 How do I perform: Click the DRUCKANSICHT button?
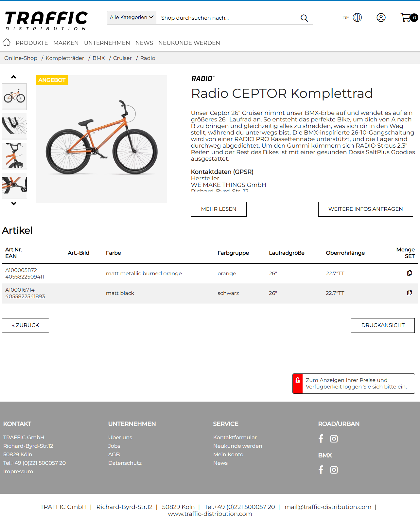tap(382, 325)
